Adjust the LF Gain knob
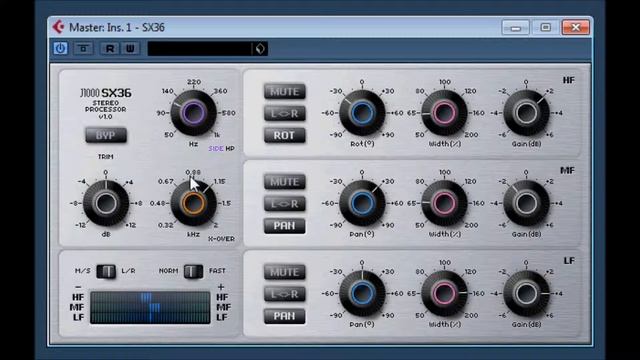The height and width of the screenshot is (360, 640). (526, 293)
